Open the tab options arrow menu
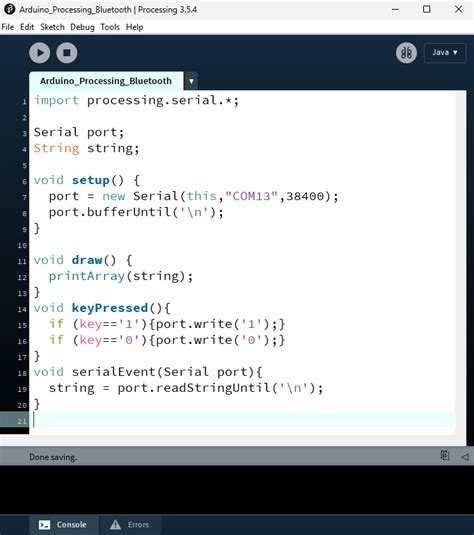The image size is (474, 535). coord(191,81)
